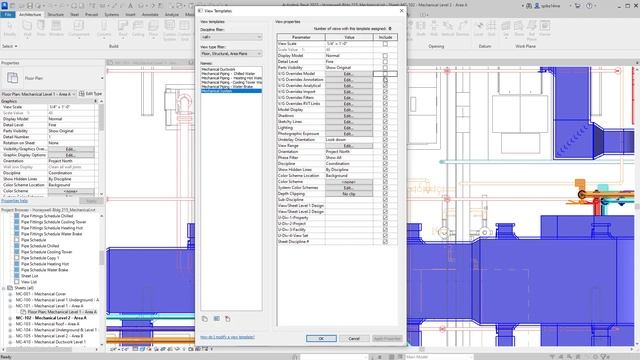Click the Ref Plane tool
The height and width of the screenshot is (360, 640).
tap(531, 30)
